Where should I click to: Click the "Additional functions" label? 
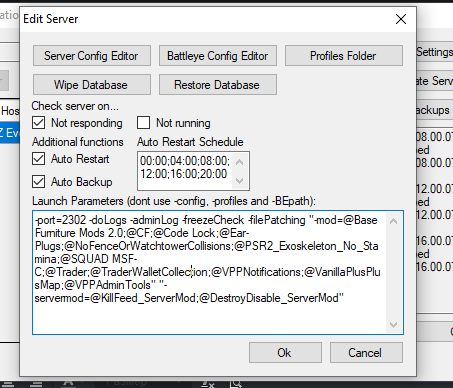coord(78,142)
